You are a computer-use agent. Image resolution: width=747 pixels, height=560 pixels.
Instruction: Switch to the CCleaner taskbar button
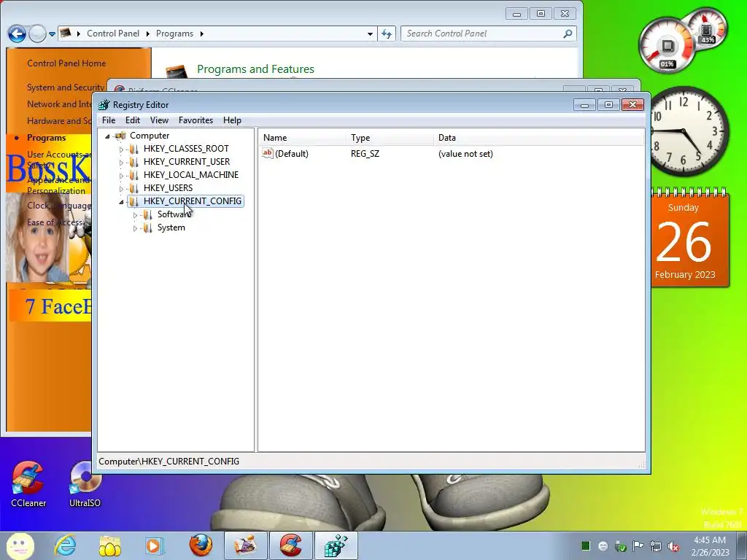click(x=291, y=545)
